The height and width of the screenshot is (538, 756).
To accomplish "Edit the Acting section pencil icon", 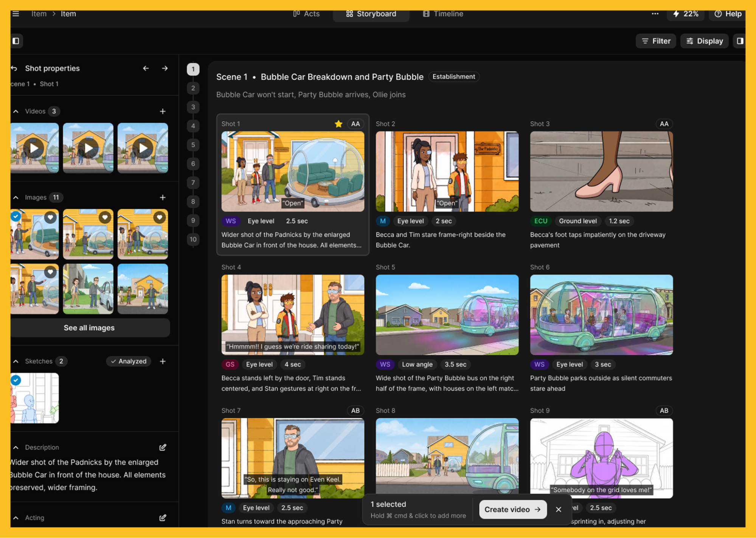I will point(163,518).
